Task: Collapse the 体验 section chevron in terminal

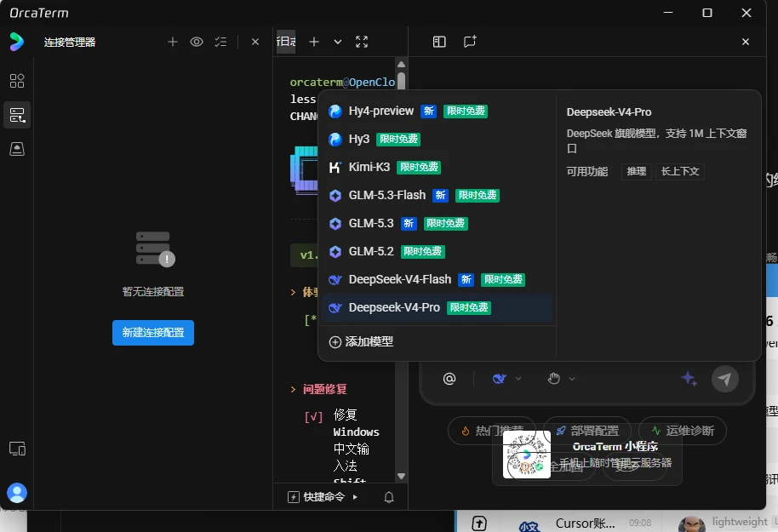Action: 293,292
